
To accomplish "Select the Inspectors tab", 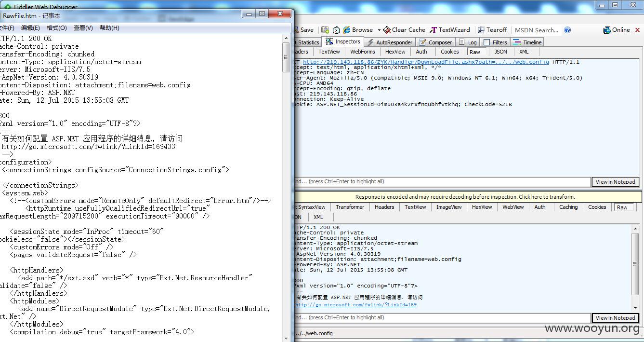I will click(343, 42).
